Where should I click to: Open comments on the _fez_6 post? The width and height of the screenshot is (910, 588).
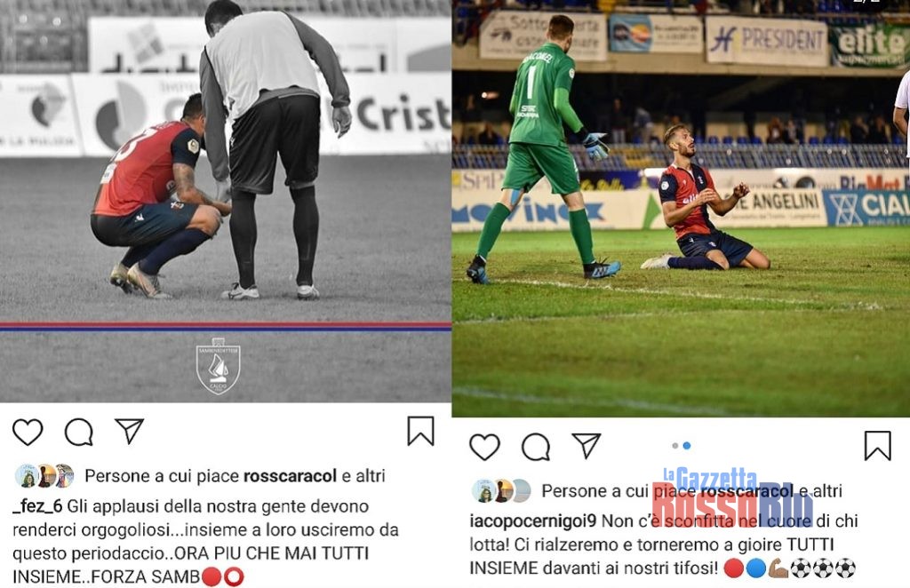coord(79,432)
